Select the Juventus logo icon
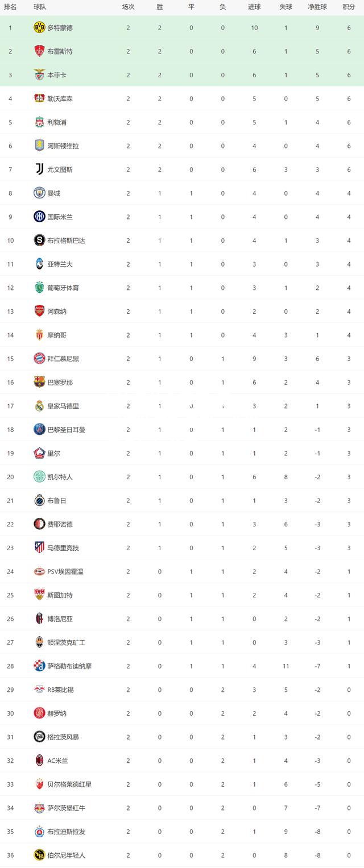Viewport: 364px width, 868px height. coord(39,169)
